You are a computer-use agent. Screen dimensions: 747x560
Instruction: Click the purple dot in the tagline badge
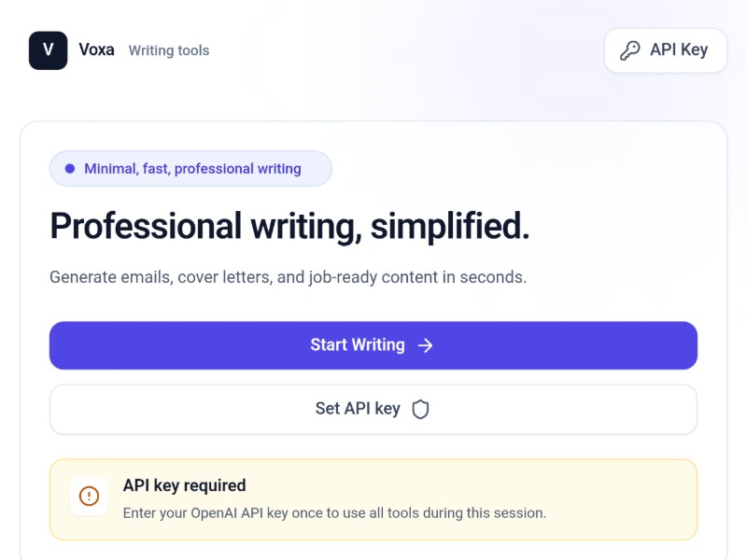pyautogui.click(x=70, y=169)
